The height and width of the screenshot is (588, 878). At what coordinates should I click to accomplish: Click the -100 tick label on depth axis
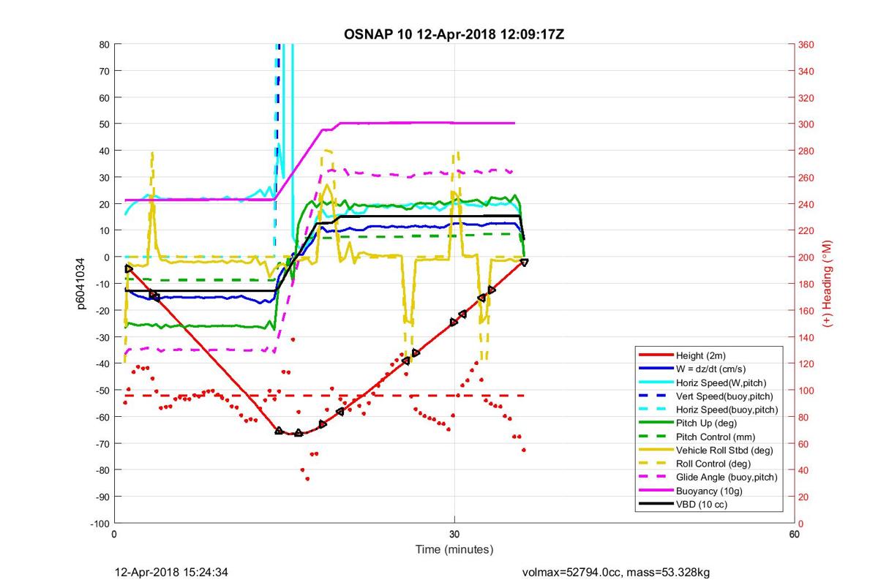click(100, 524)
